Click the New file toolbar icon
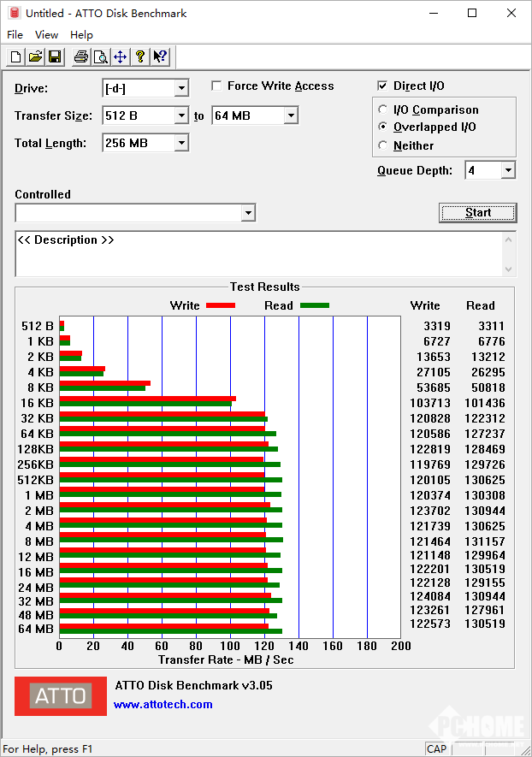Image resolution: width=532 pixels, height=757 pixels. pos(15,57)
